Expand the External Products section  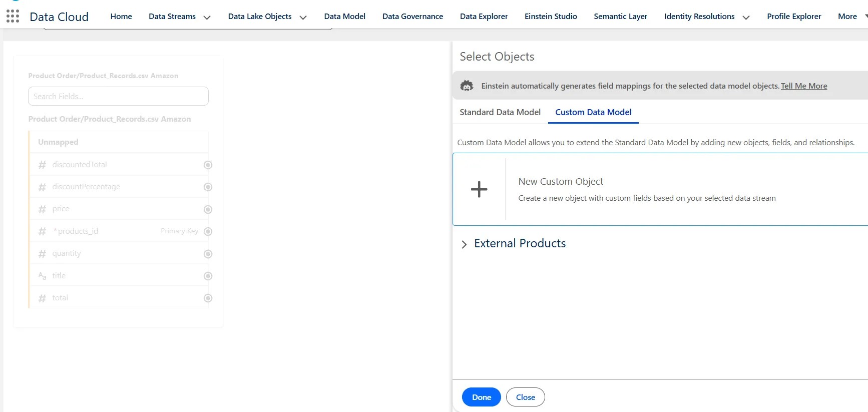pyautogui.click(x=464, y=244)
